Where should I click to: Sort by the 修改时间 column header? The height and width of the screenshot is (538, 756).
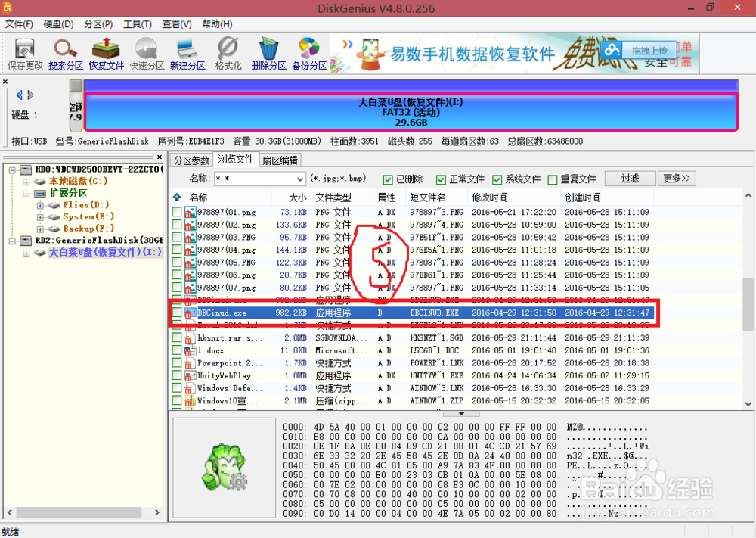coord(513,197)
